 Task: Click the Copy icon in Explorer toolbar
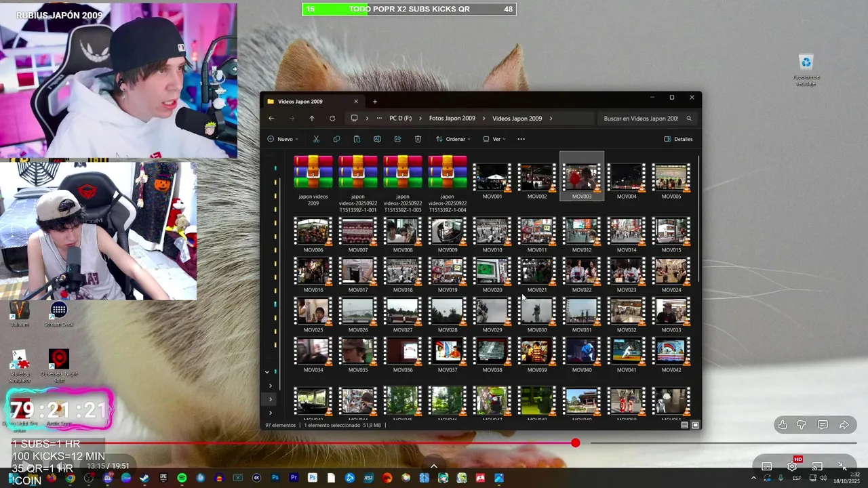(x=336, y=139)
